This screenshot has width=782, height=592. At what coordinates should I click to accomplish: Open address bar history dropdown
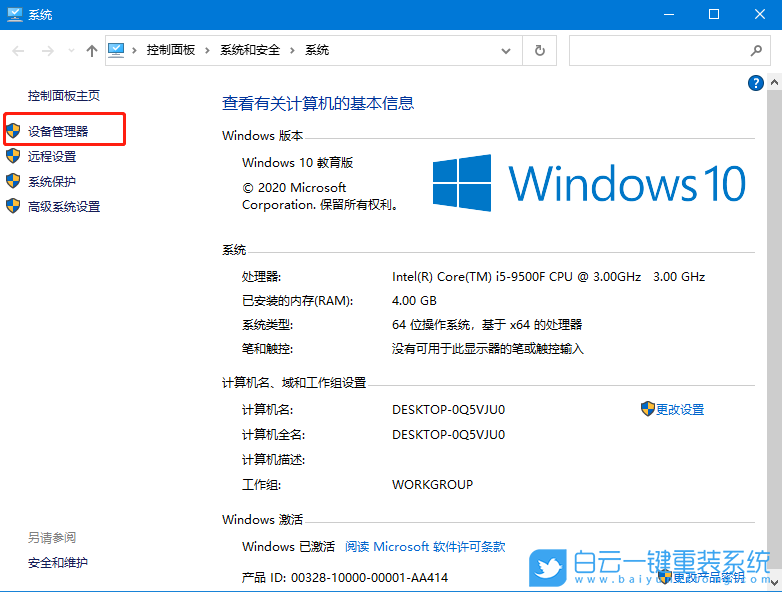pyautogui.click(x=506, y=51)
